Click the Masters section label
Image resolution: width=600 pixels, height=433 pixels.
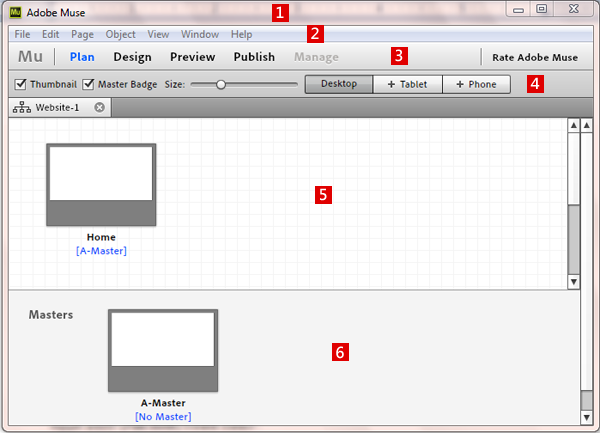coord(51,315)
